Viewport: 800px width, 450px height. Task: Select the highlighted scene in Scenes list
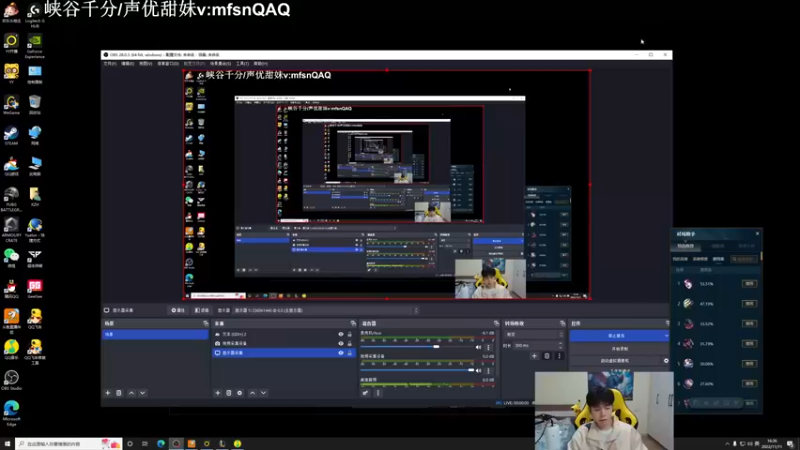pos(155,334)
